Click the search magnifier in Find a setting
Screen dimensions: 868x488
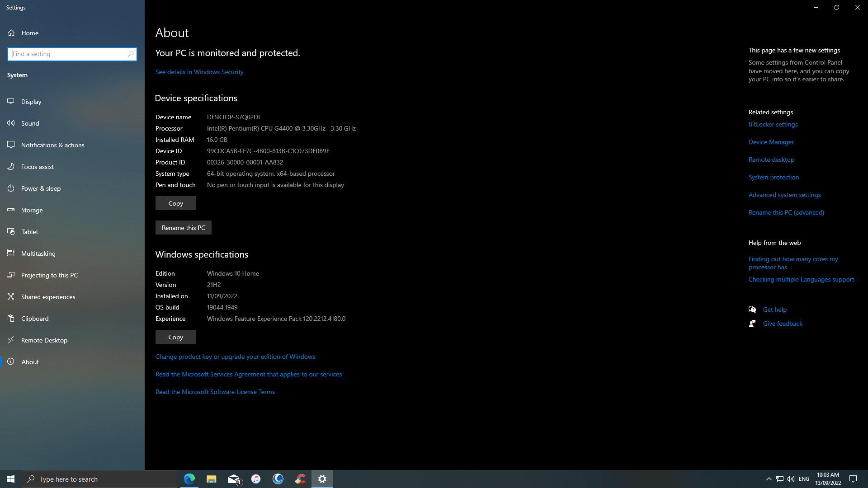[131, 54]
